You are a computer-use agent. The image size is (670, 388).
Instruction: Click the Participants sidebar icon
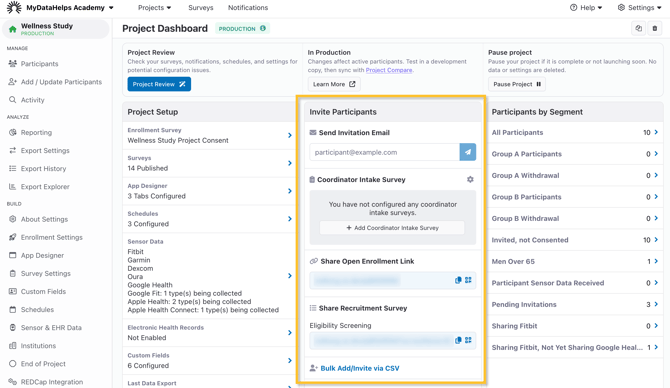click(12, 64)
